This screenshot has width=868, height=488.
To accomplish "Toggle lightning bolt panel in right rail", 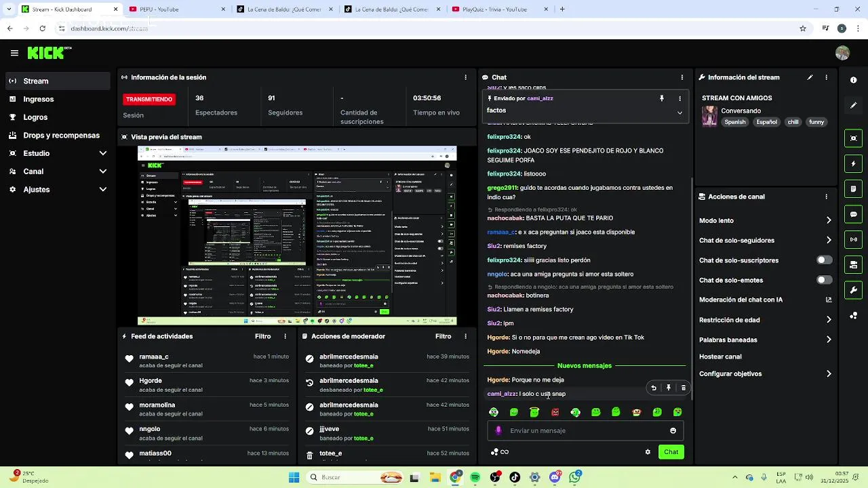I will click(x=853, y=163).
